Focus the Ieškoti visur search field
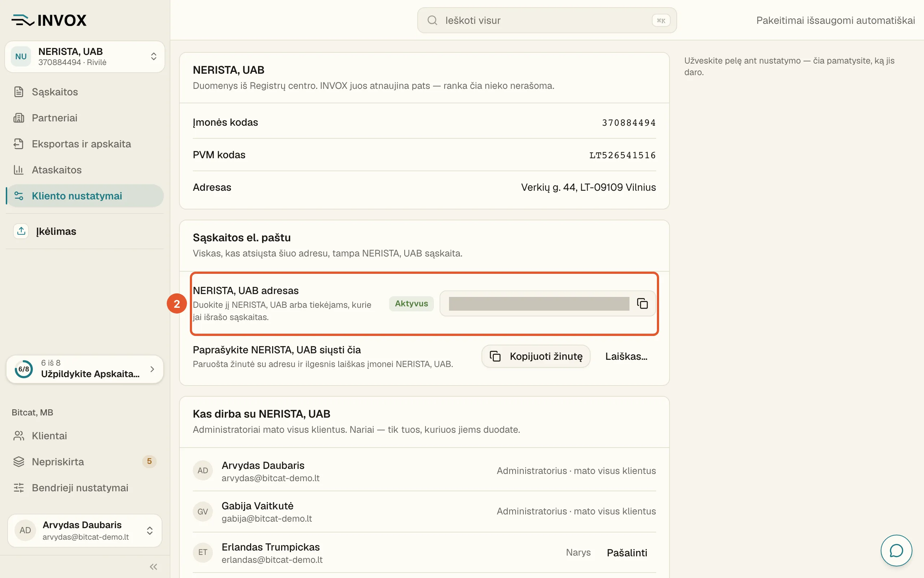 547,20
